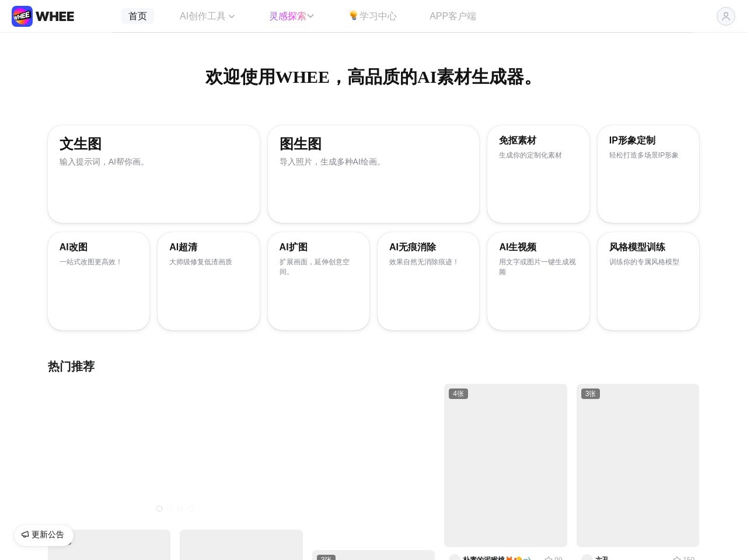Open the 免抠素材 tool card
The image size is (747, 560).
[x=538, y=174]
